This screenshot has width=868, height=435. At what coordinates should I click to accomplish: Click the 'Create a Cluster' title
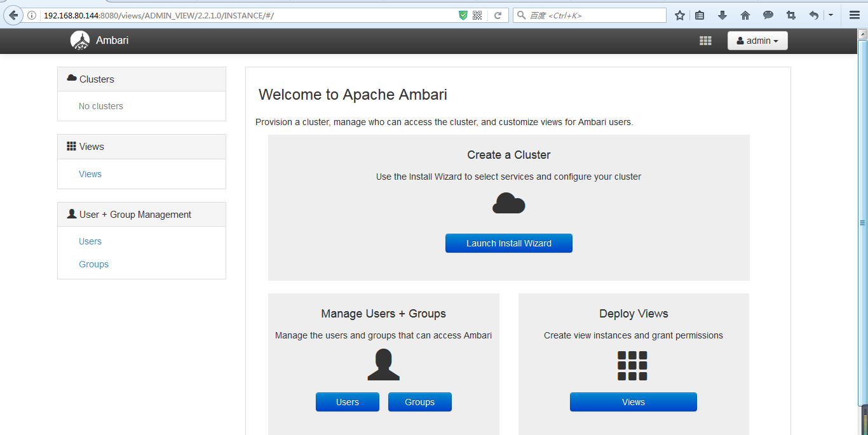(509, 155)
